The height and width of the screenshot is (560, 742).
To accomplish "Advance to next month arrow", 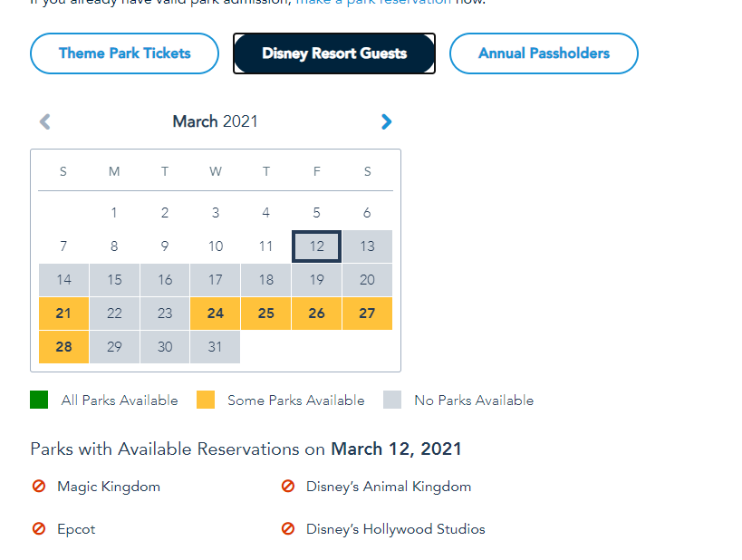I will pyautogui.click(x=387, y=121).
